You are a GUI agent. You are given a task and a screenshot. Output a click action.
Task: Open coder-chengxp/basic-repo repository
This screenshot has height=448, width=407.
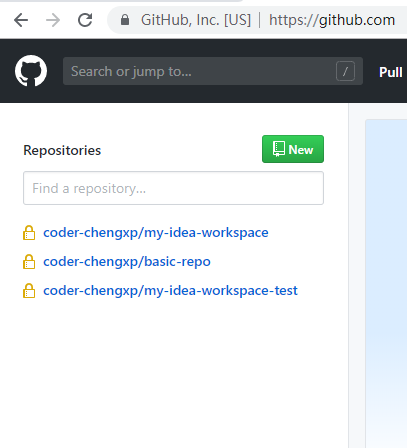127,262
